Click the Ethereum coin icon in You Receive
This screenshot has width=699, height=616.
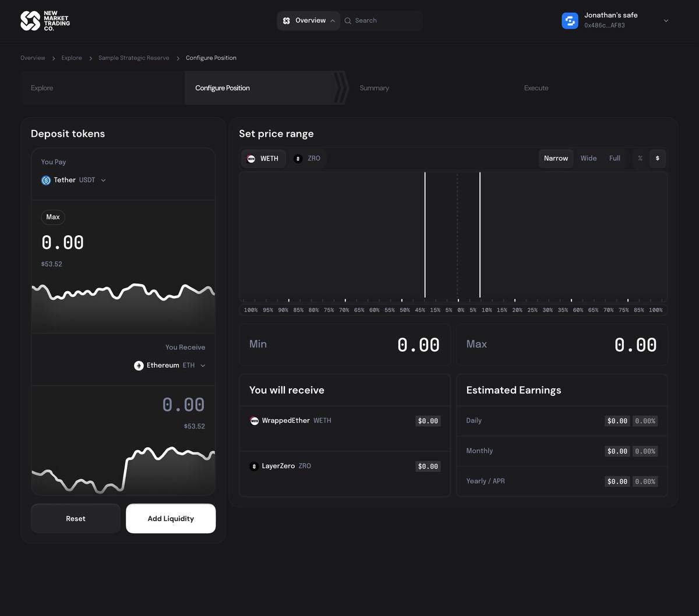(139, 366)
